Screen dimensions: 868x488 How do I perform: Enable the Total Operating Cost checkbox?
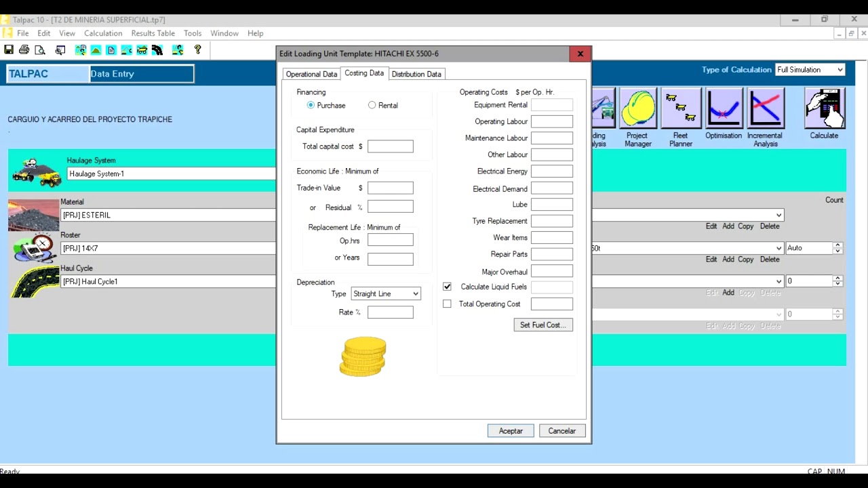[447, 304]
